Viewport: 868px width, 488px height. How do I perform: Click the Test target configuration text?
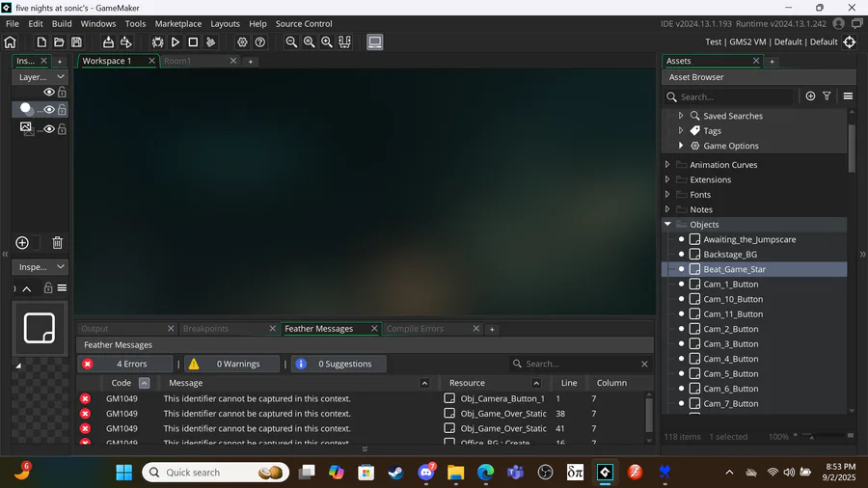pos(713,42)
